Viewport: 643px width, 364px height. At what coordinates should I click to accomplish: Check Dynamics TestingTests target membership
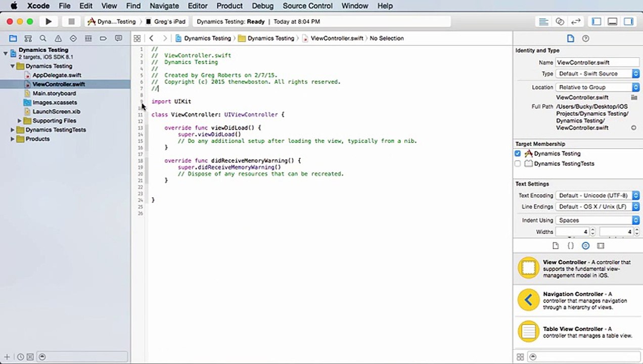[x=518, y=164]
